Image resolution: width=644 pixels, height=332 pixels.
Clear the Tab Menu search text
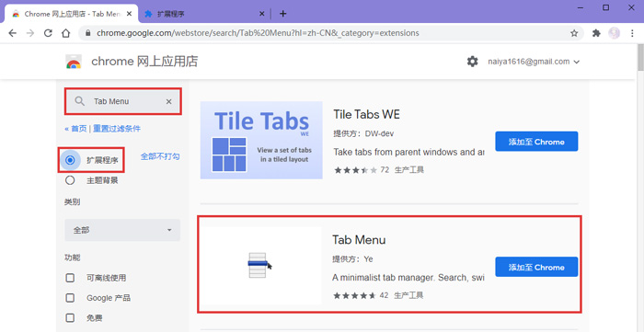[168, 102]
